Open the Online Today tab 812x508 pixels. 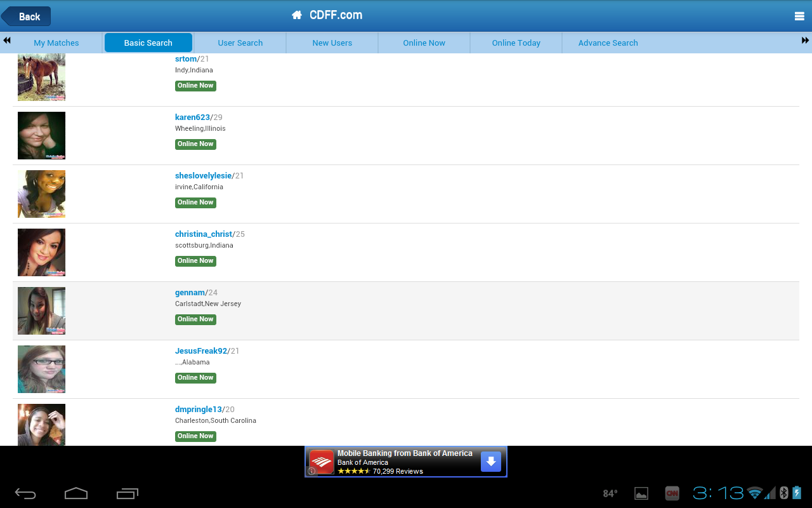pyautogui.click(x=516, y=43)
